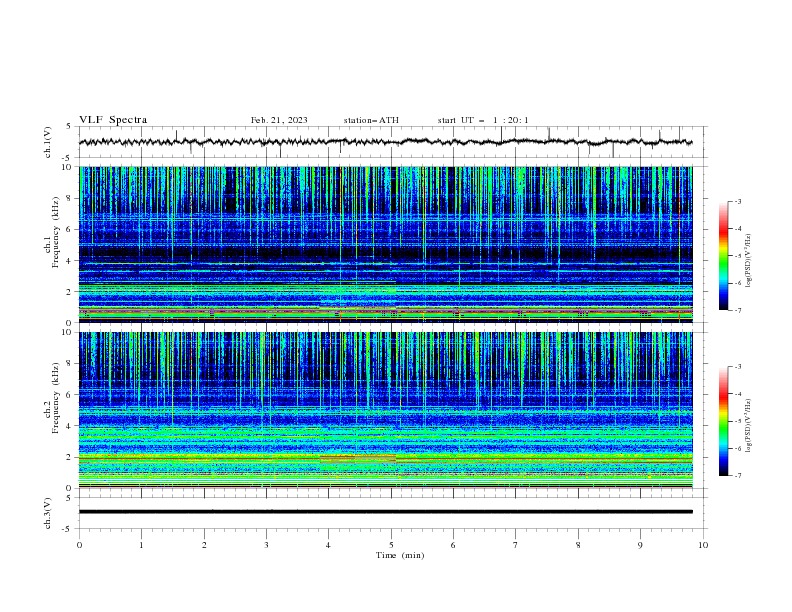The height and width of the screenshot is (612, 792).
Task: Click time-axis tick label "5"
Action: pos(391,545)
